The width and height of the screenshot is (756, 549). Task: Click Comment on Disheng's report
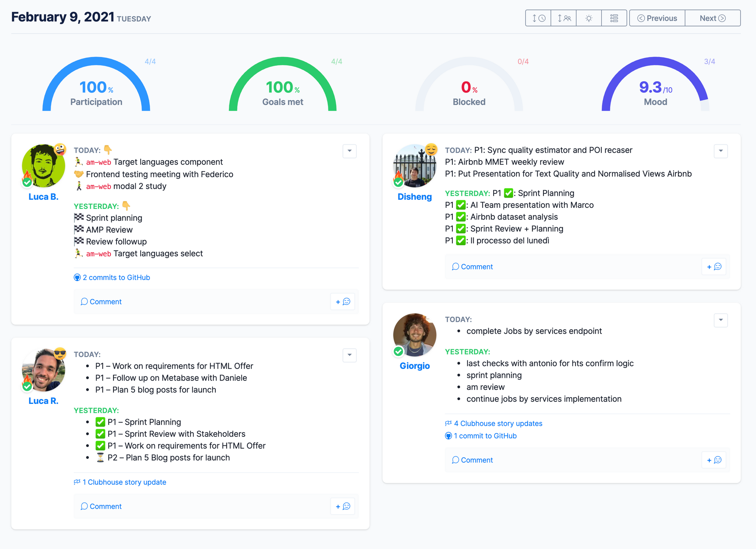click(472, 267)
